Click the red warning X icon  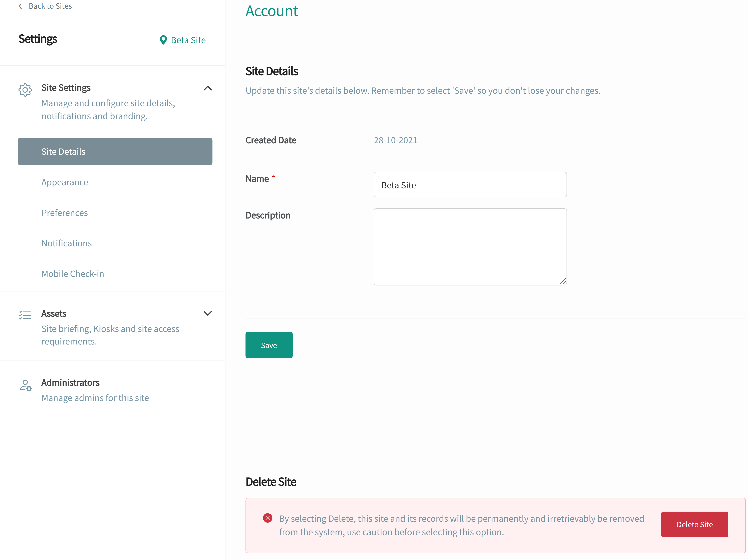[267, 518]
